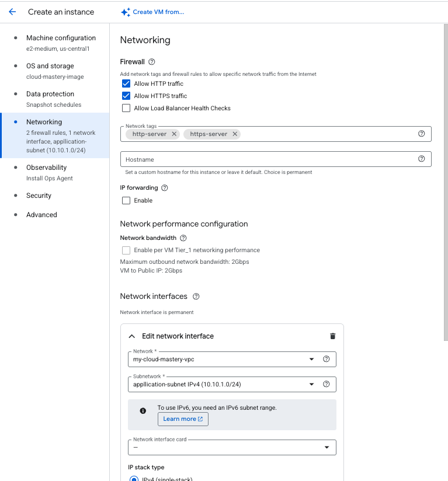Delete the network interface using trash icon
Viewport: 448px width, 481px height.
pyautogui.click(x=332, y=336)
